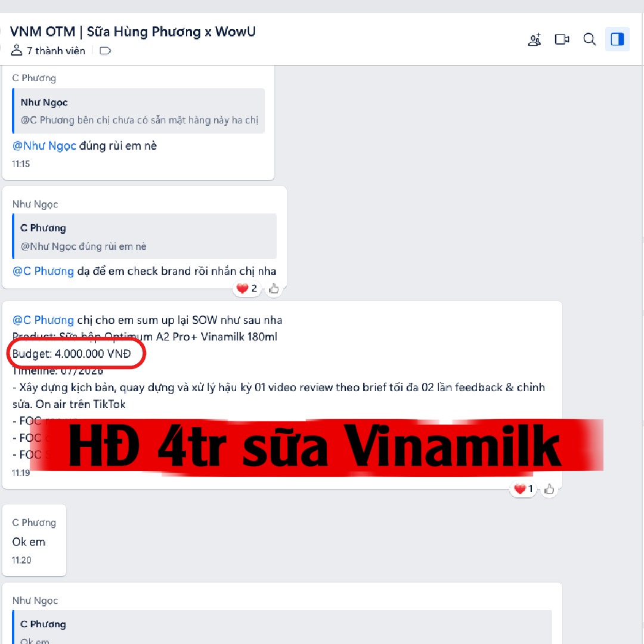Open group title VNM OTM Sữa Hùng Phương

tap(132, 32)
